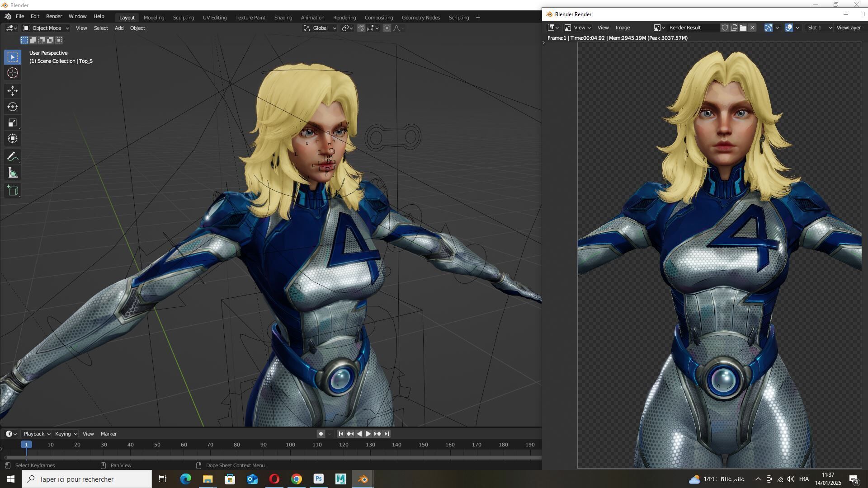Open the Playback dropdown in timeline
Image resolution: width=868 pixels, height=488 pixels.
pyautogui.click(x=37, y=434)
